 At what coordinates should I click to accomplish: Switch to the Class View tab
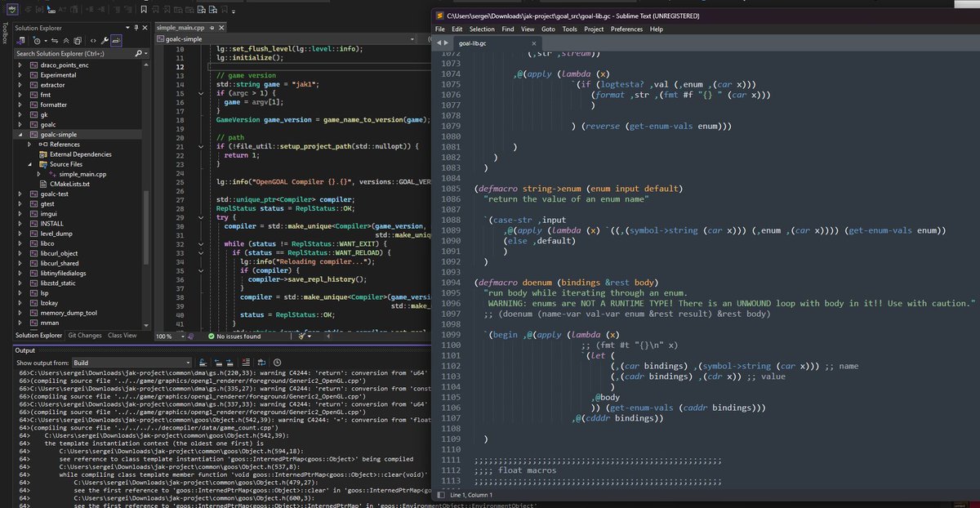[122, 336]
